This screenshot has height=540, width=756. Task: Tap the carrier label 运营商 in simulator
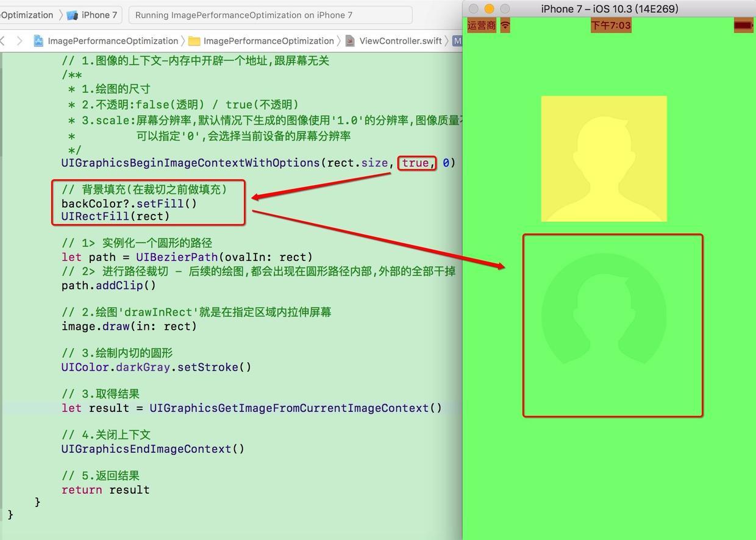click(x=482, y=26)
